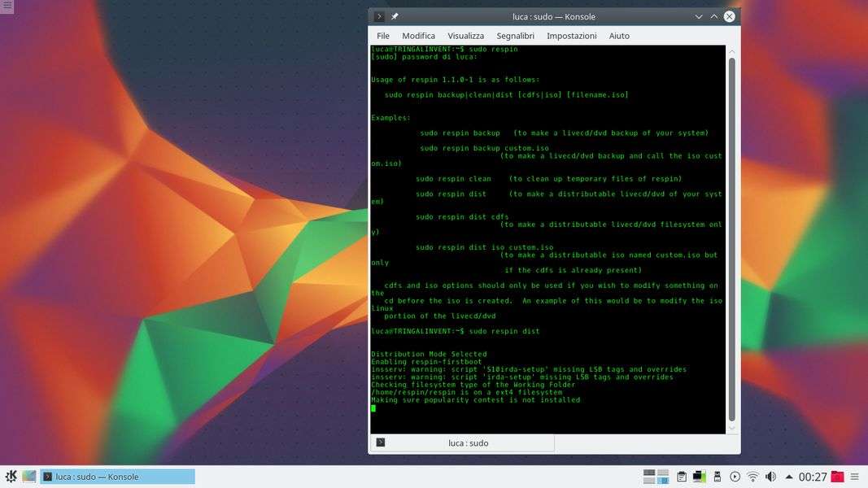The height and width of the screenshot is (488, 868).
Task: Open the Wi-Fi network tray icon
Action: click(752, 477)
